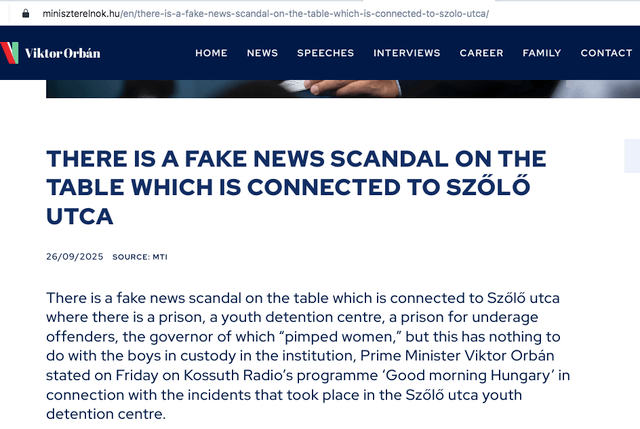Open the HOME menu item

pyautogui.click(x=211, y=53)
